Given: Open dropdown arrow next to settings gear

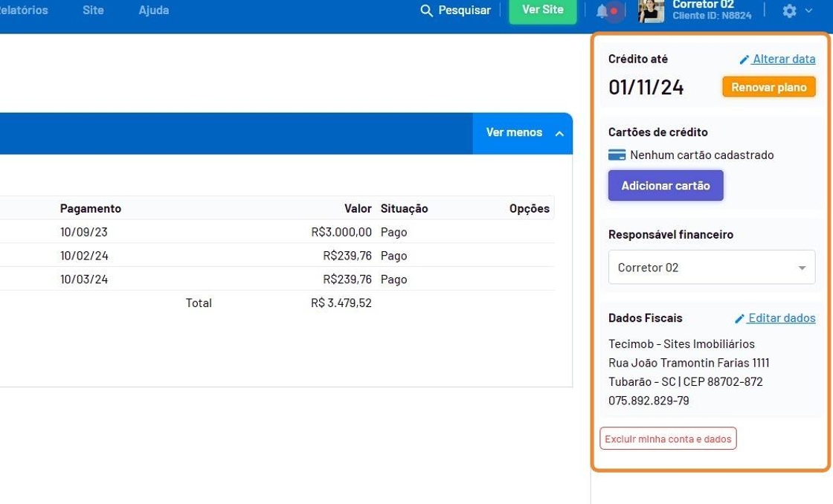Looking at the screenshot, I should point(808,11).
